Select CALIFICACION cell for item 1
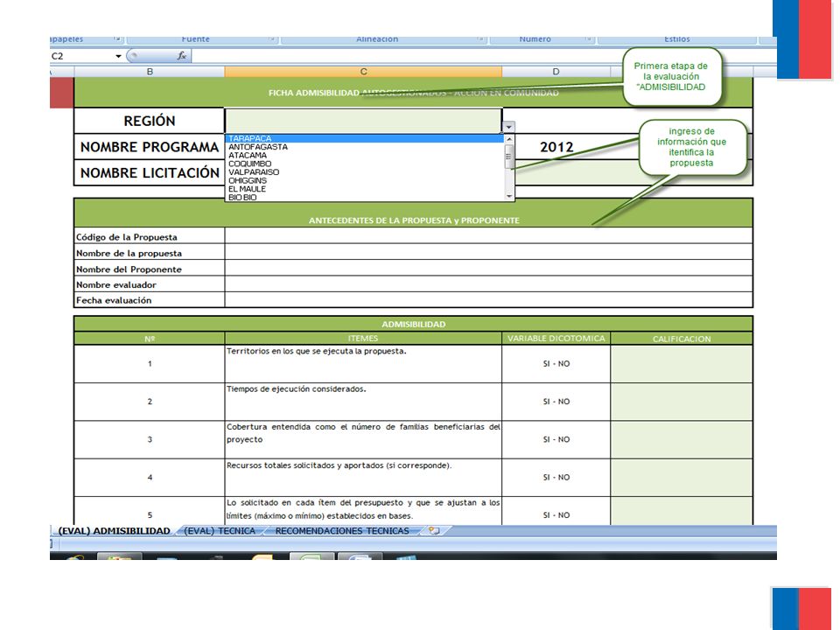Screen dimensions: 840x630 pos(682,364)
